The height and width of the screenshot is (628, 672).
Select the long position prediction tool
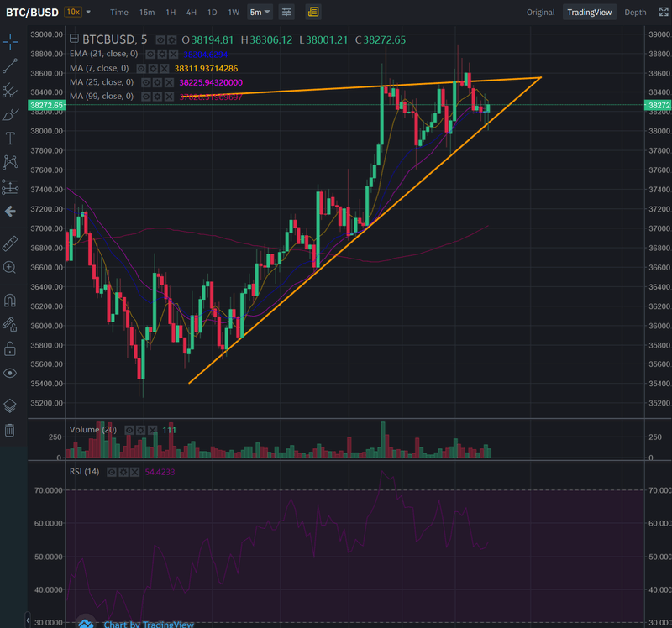click(x=10, y=187)
